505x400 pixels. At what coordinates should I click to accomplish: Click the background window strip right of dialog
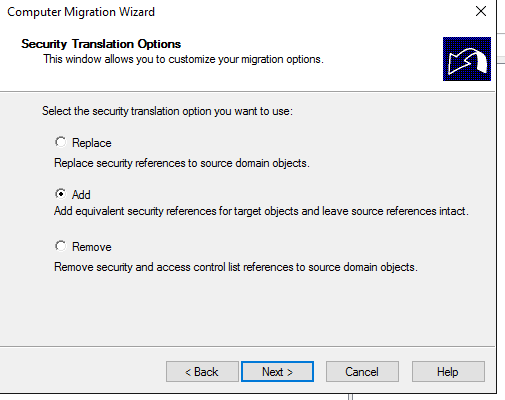click(x=501, y=200)
